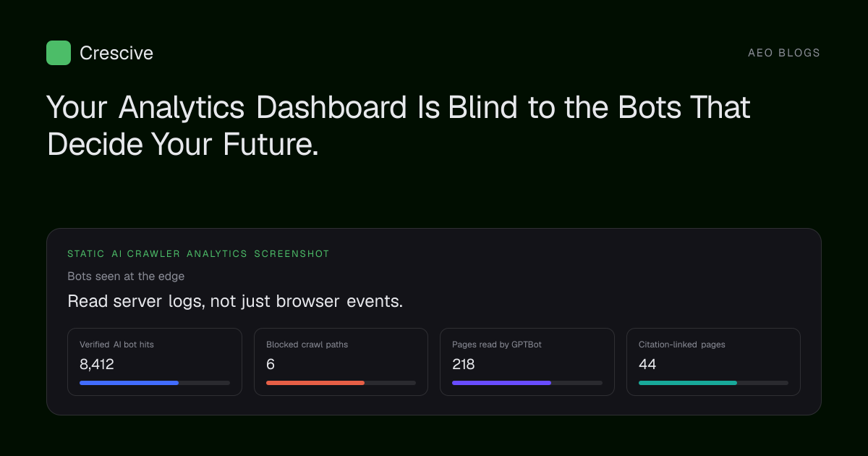The image size is (868, 456).
Task: Click the Read server logs heading
Action: click(235, 301)
